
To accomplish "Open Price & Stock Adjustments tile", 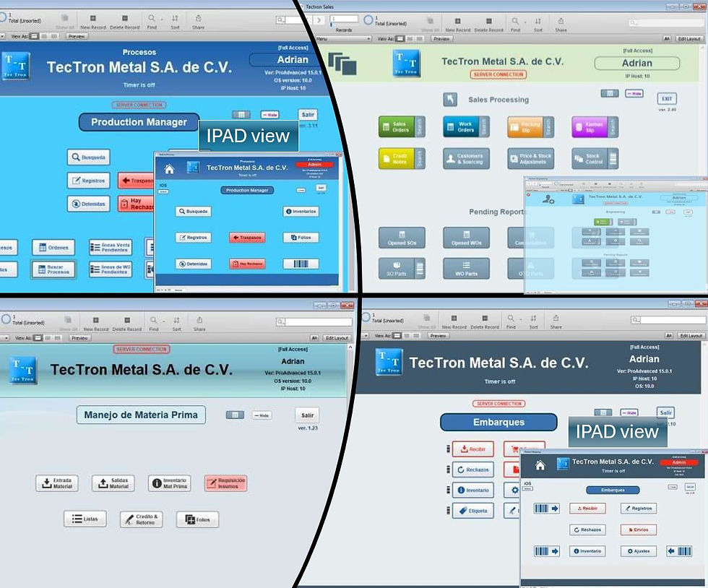I will point(530,158).
